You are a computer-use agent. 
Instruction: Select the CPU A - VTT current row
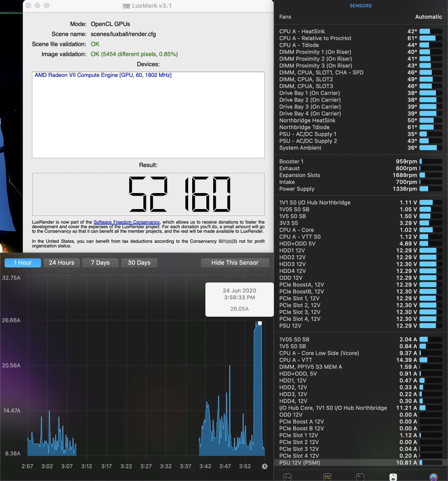pyautogui.click(x=361, y=360)
